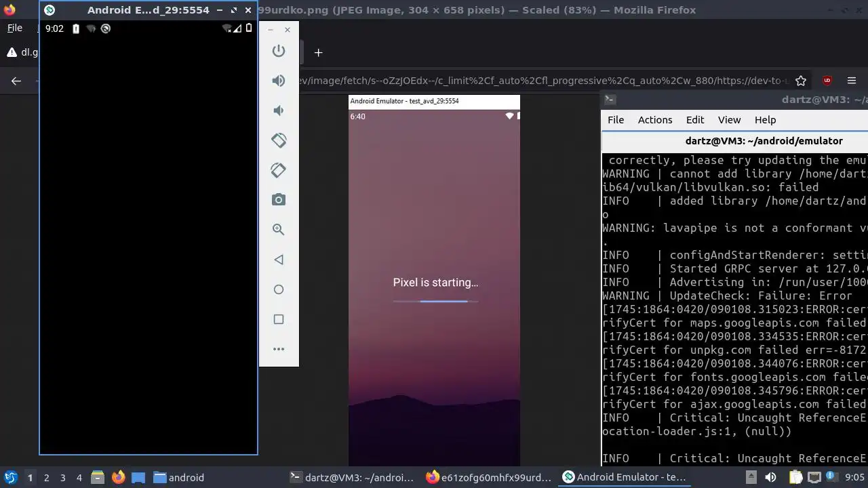Click the Firefox address bar URL
The height and width of the screenshot is (488, 868).
[x=542, y=81]
